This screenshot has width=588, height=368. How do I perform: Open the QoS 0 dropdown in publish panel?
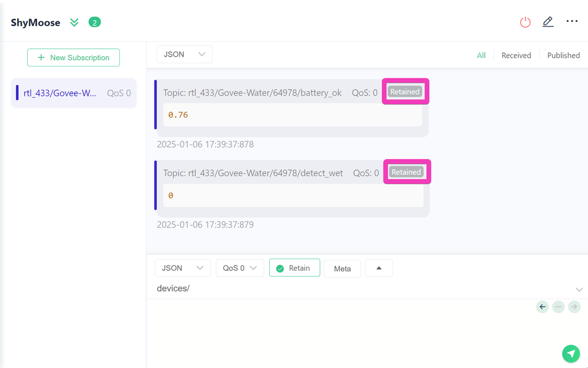239,268
